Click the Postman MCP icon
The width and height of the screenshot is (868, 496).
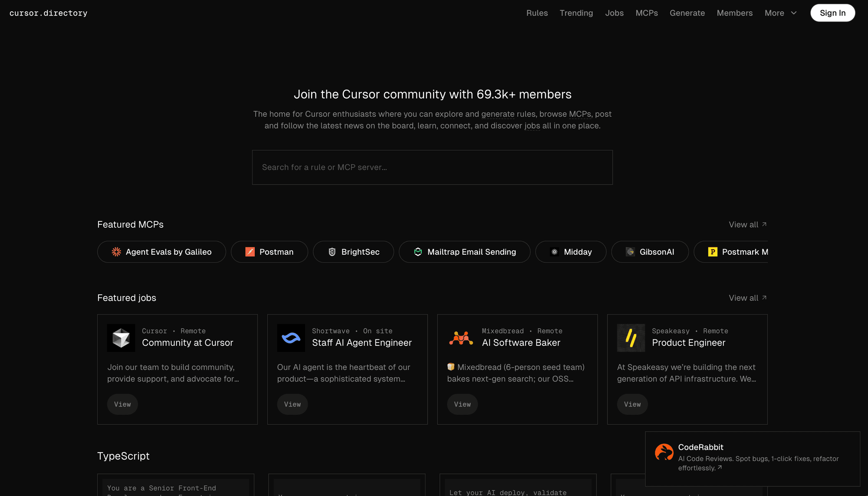point(250,252)
